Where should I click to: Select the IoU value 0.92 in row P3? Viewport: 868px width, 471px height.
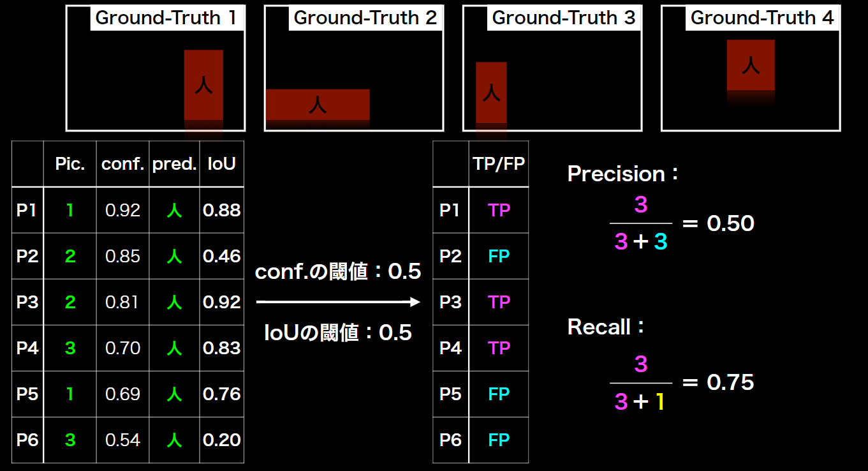click(222, 302)
